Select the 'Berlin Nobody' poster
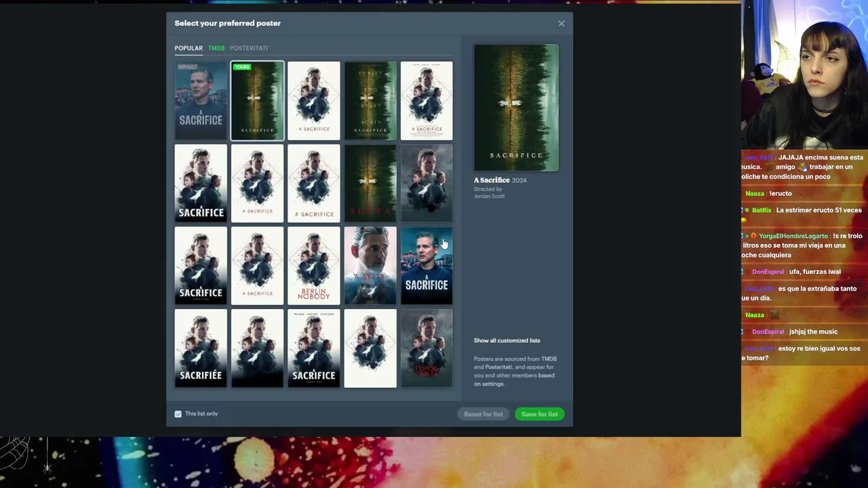This screenshot has height=488, width=868. click(314, 266)
